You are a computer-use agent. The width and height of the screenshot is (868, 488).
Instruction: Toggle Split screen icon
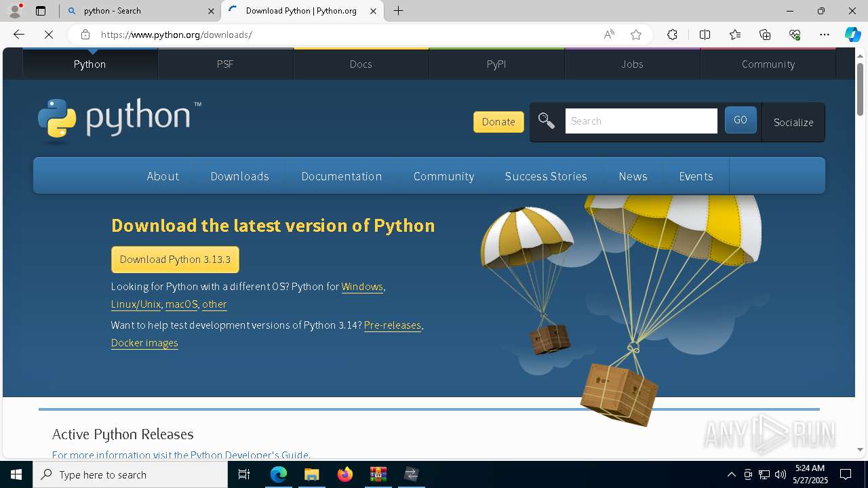705,35
